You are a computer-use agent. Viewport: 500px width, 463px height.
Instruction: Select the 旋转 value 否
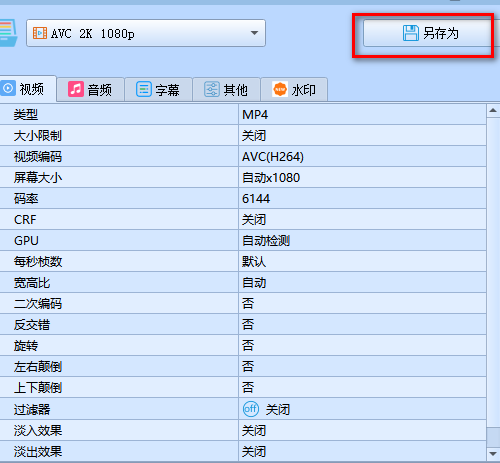[248, 346]
